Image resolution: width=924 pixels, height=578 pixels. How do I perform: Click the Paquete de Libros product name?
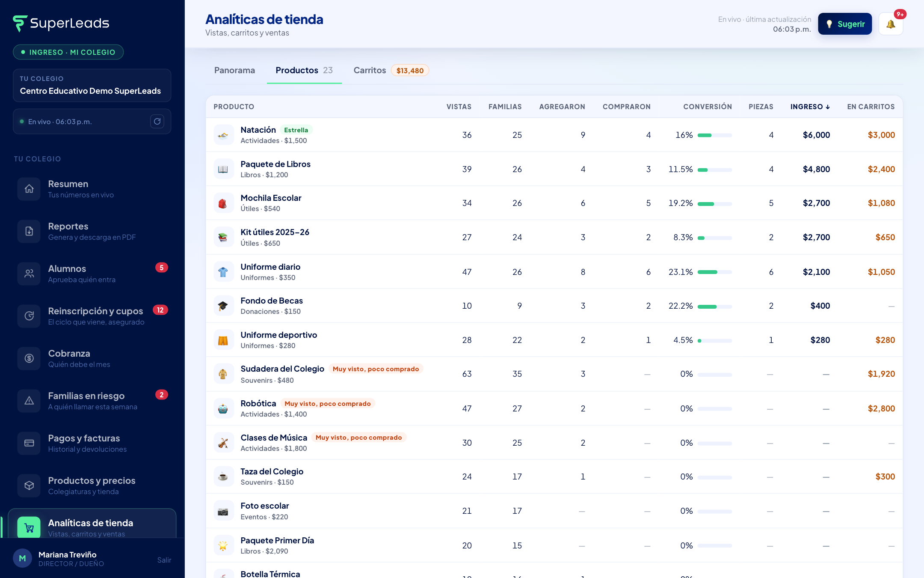point(275,164)
